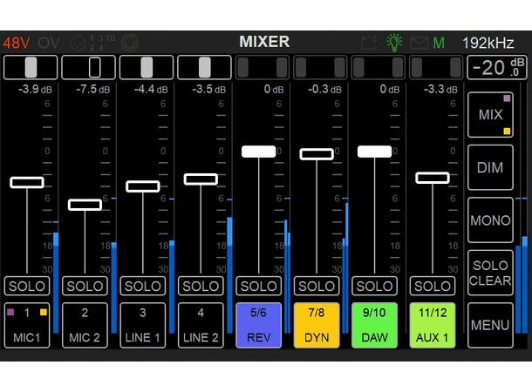Viewport: 532px width, 392px height.
Task: Select the 1 MIC1 channel button
Action: point(27,325)
